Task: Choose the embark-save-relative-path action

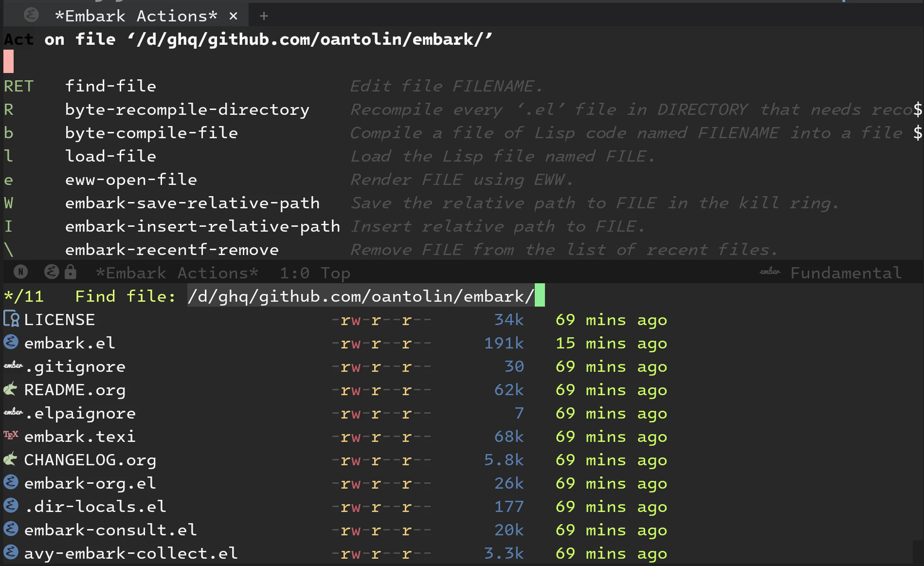Action: 192,203
